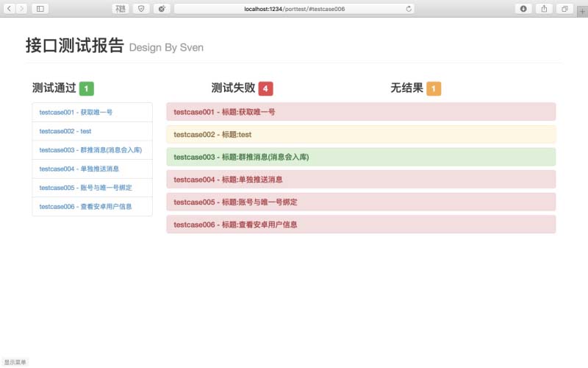588x368 pixels.
Task: Click the shield privacy icon in toolbar
Action: pyautogui.click(x=141, y=9)
